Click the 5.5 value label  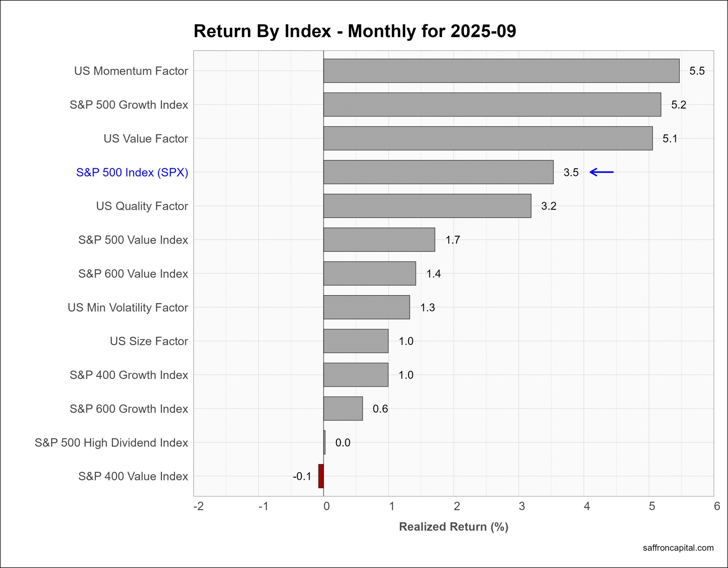(697, 71)
